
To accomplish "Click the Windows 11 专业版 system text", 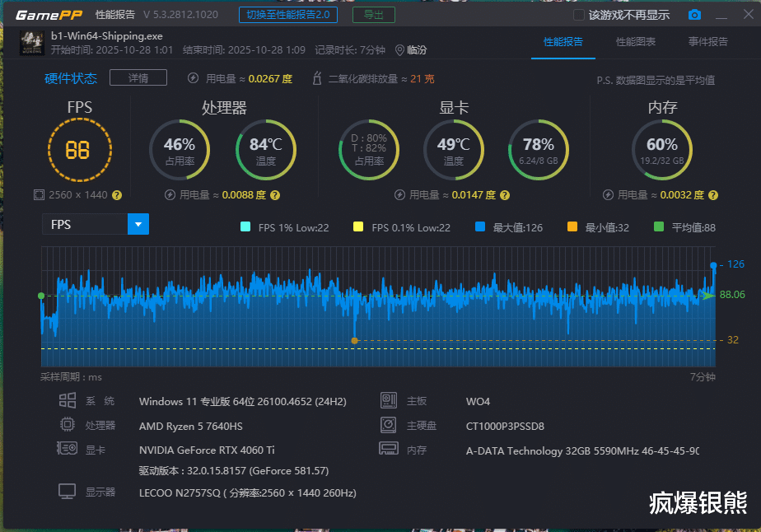I will click(x=243, y=401).
